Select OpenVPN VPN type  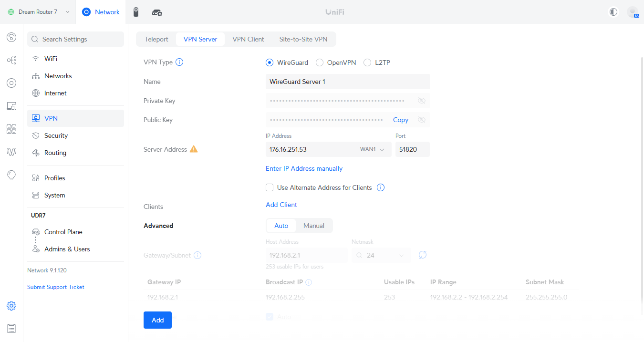coord(320,62)
